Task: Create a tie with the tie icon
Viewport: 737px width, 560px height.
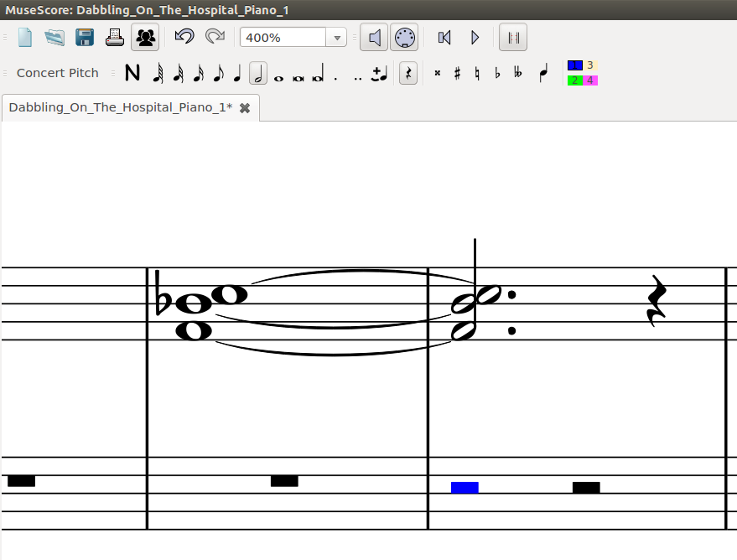Action: point(379,73)
